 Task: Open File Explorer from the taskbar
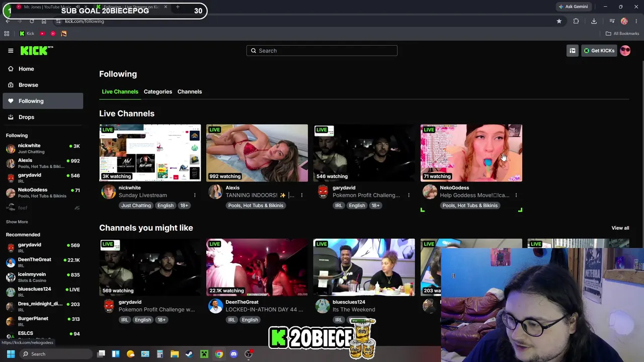pos(175,354)
